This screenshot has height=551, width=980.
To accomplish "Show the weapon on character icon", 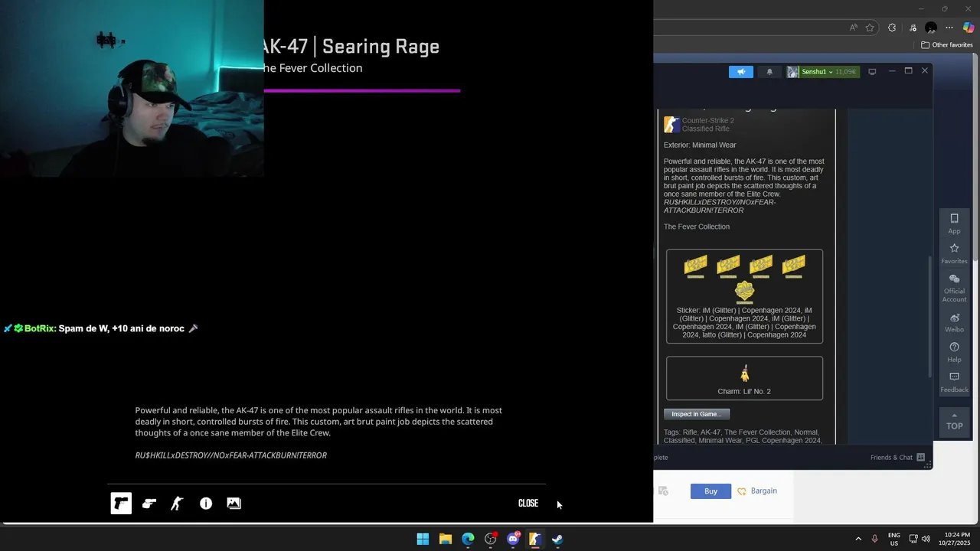I will click(x=177, y=504).
